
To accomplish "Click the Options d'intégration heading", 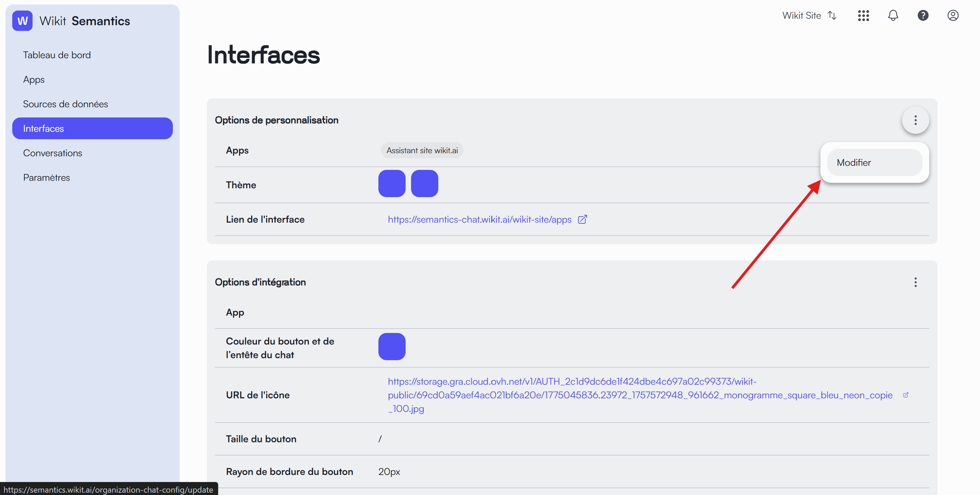I will click(260, 282).
